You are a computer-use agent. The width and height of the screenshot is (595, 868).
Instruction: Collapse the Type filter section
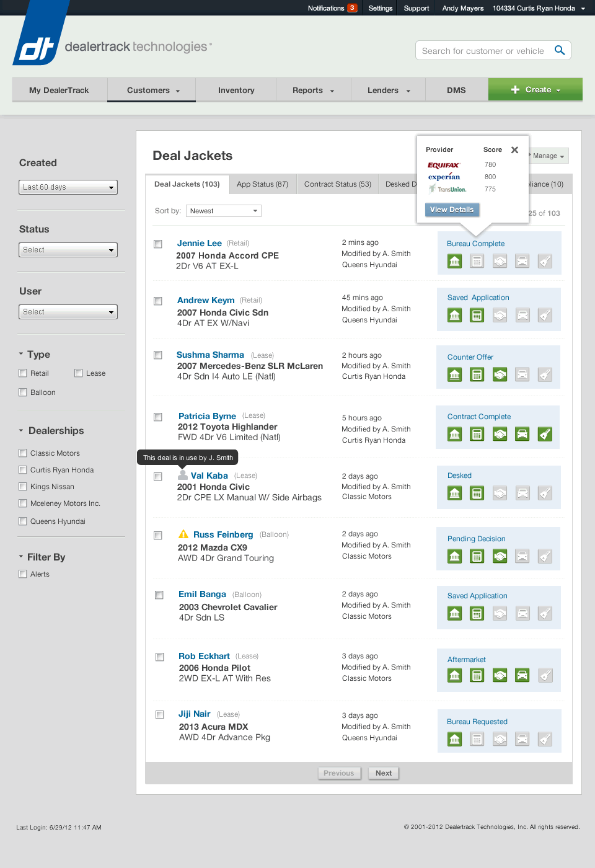point(21,354)
